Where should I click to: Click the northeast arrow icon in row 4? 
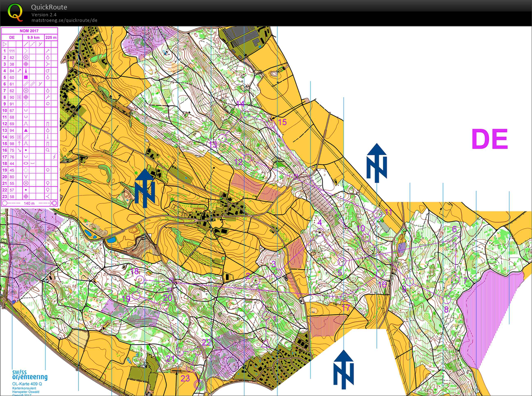point(19,71)
